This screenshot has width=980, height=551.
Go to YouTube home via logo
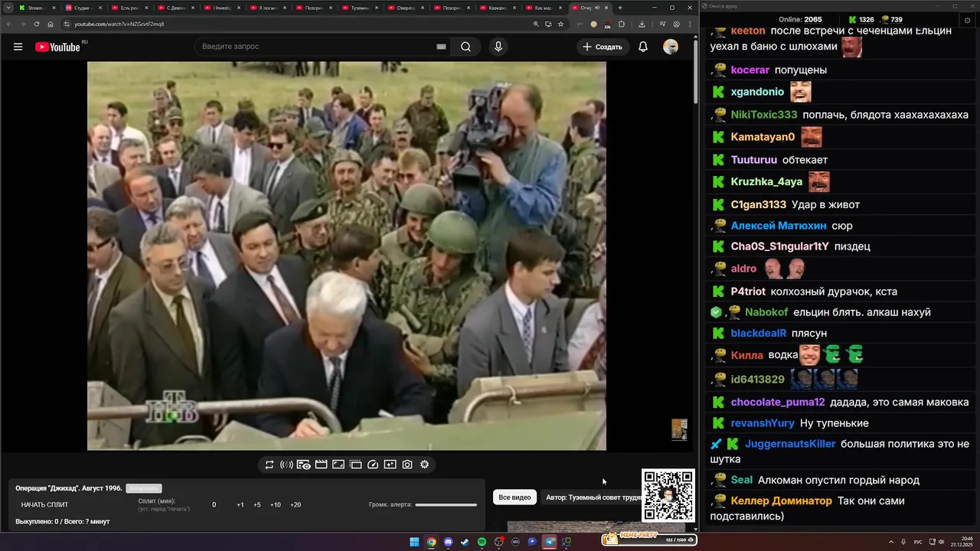coord(57,47)
